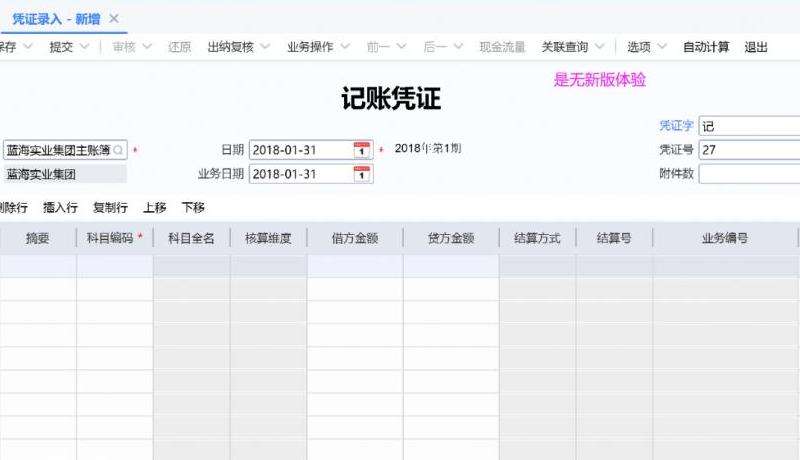
Task: Expand the 业务操作 dropdown menu
Action: pos(344,47)
